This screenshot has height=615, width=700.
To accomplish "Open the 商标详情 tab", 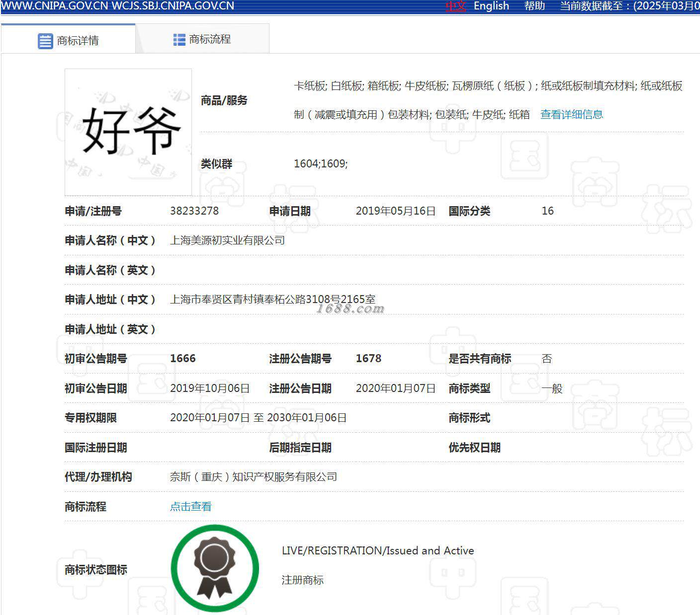I will [x=68, y=39].
